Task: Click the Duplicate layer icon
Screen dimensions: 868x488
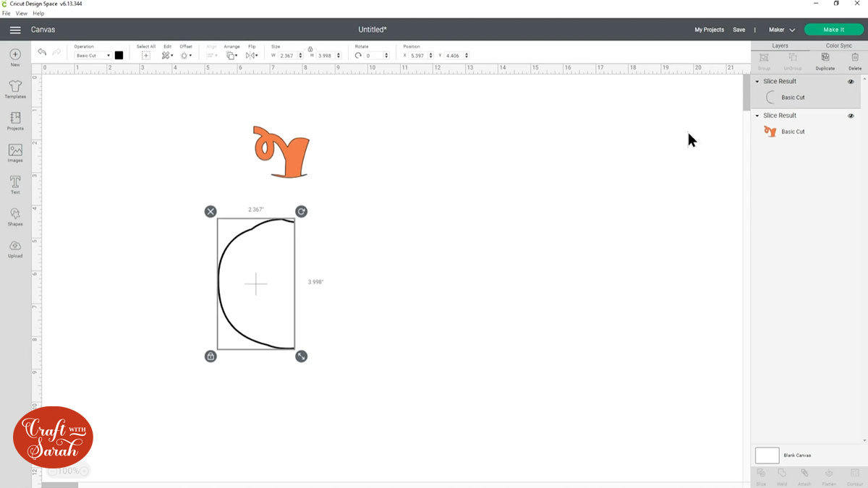Action: coord(825,61)
